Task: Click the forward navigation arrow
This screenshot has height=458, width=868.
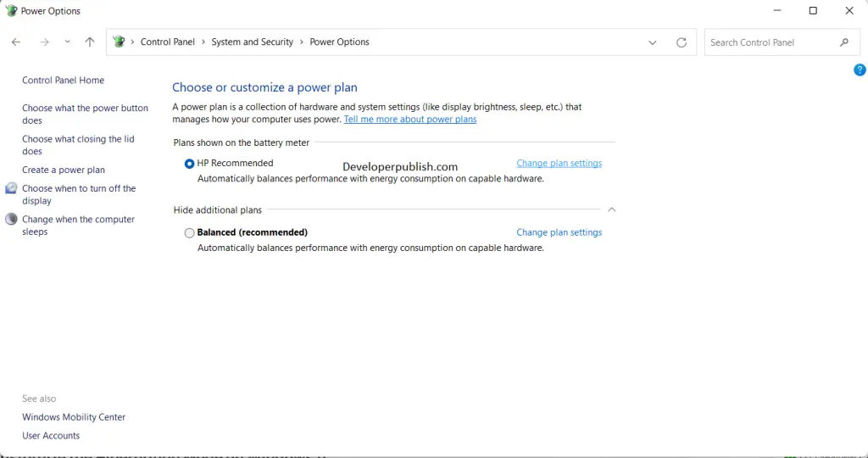Action: click(x=44, y=42)
